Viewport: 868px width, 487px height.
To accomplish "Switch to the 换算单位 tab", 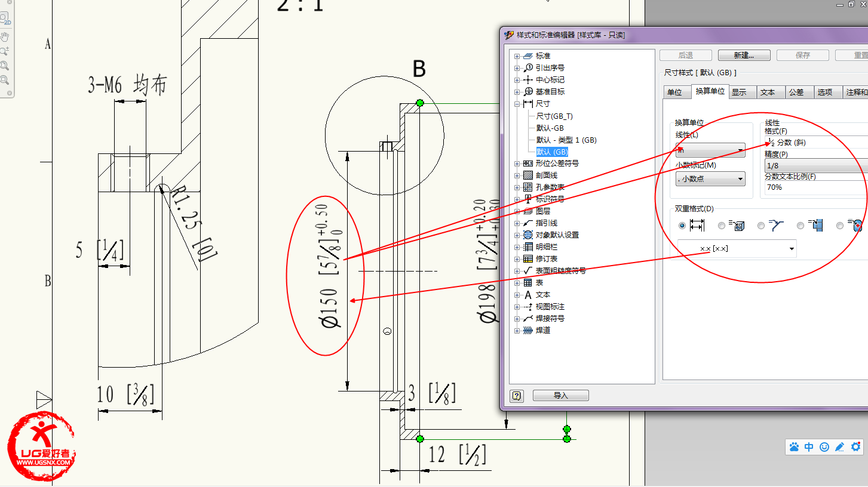I will coord(710,91).
